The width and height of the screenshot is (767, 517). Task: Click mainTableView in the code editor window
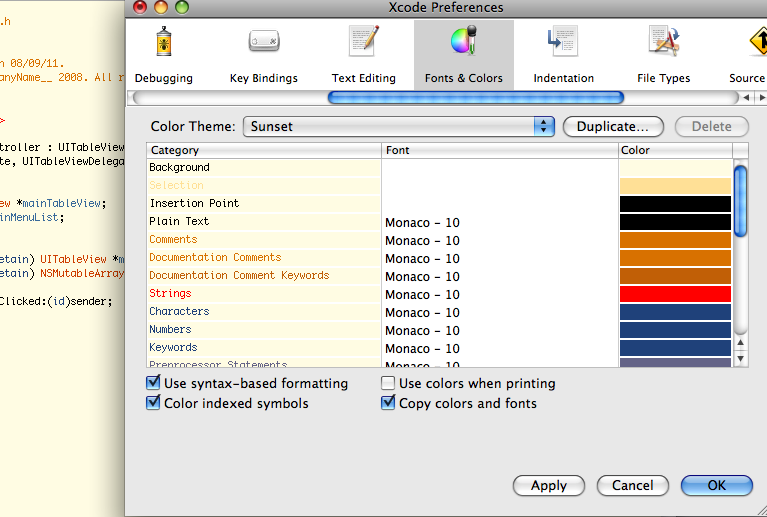click(61, 203)
